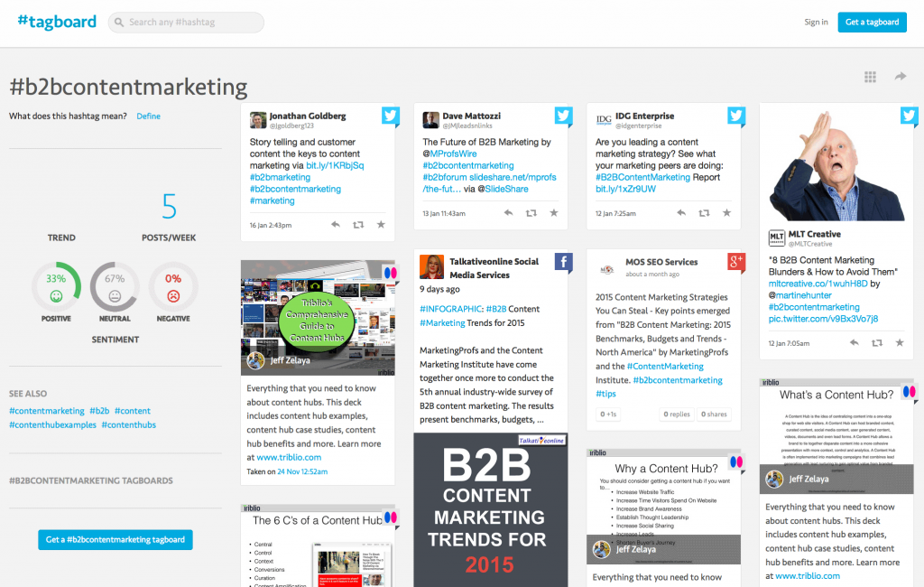924x587 pixels.
Task: Click Dave Mattozzi's profile picture
Action: point(430,120)
